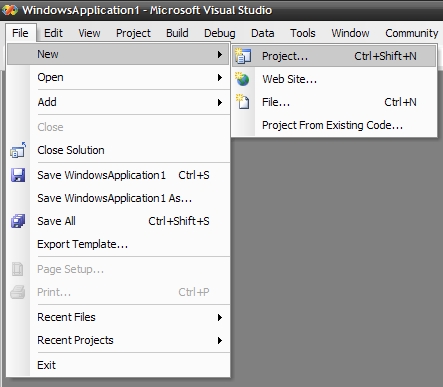Image resolution: width=443 pixels, height=387 pixels.
Task: Click the Web Site globe icon
Action: pyautogui.click(x=242, y=79)
